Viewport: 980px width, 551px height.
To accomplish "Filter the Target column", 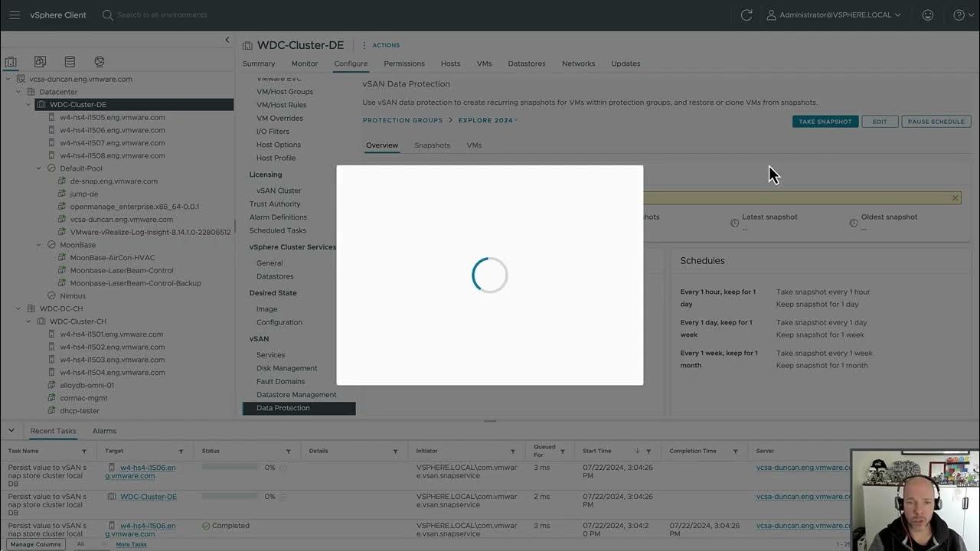I will click(x=181, y=452).
